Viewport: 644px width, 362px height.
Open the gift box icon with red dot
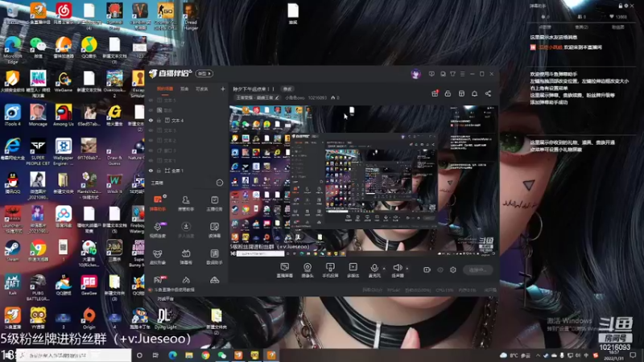[x=435, y=93]
